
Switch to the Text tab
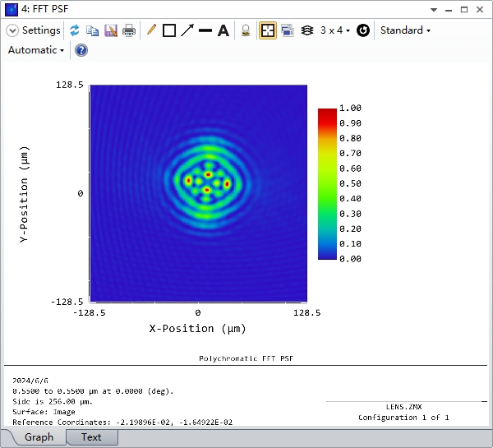(x=91, y=437)
